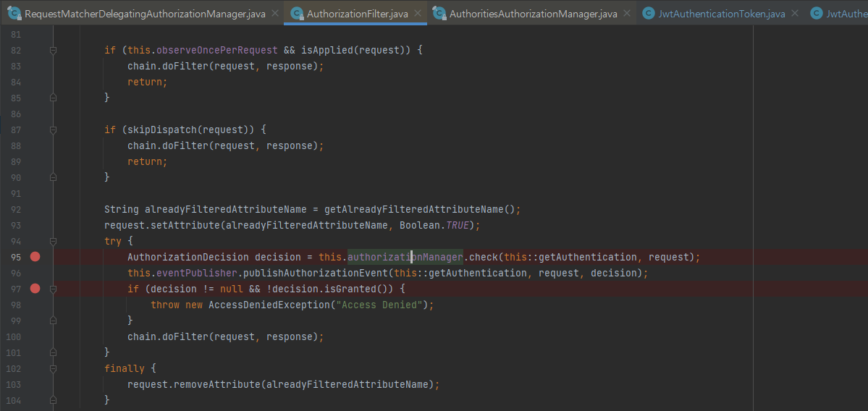Image resolution: width=868 pixels, height=411 pixels.
Task: Click the AuthorizationDecision type name
Action: (x=188, y=257)
